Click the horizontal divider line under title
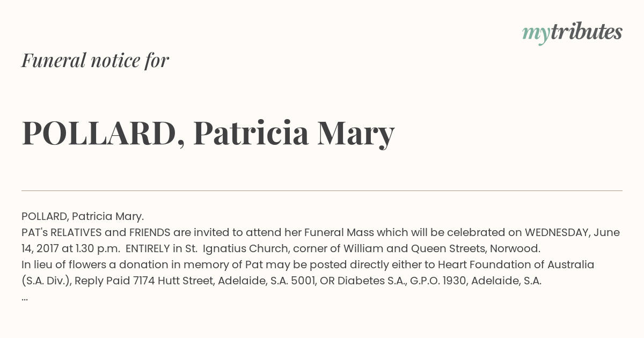 322,190
